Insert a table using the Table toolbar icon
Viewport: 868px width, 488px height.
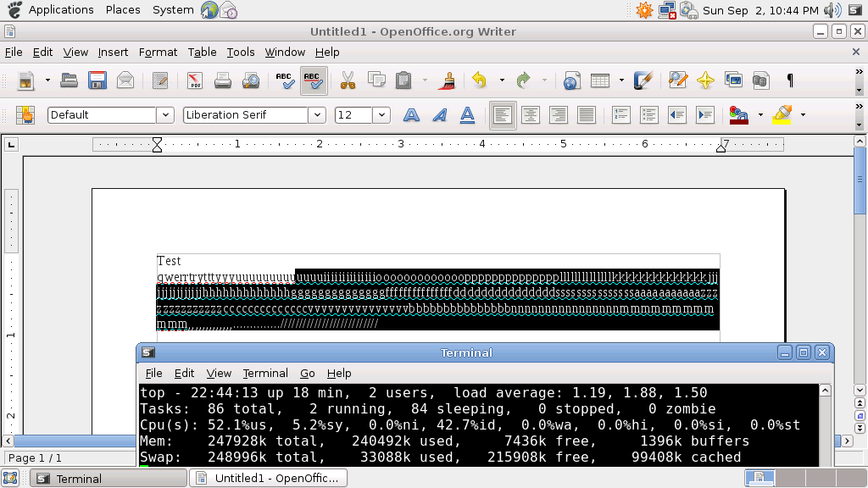coord(600,80)
